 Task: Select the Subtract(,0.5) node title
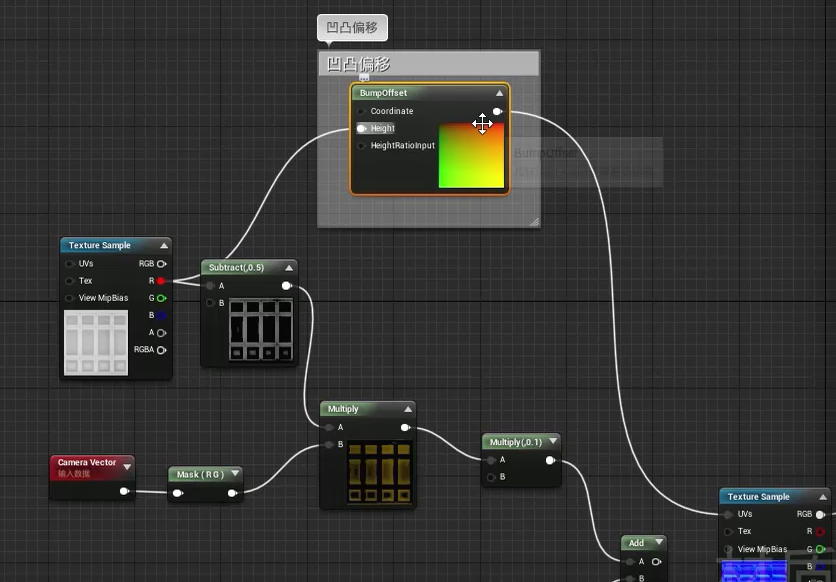pos(236,268)
